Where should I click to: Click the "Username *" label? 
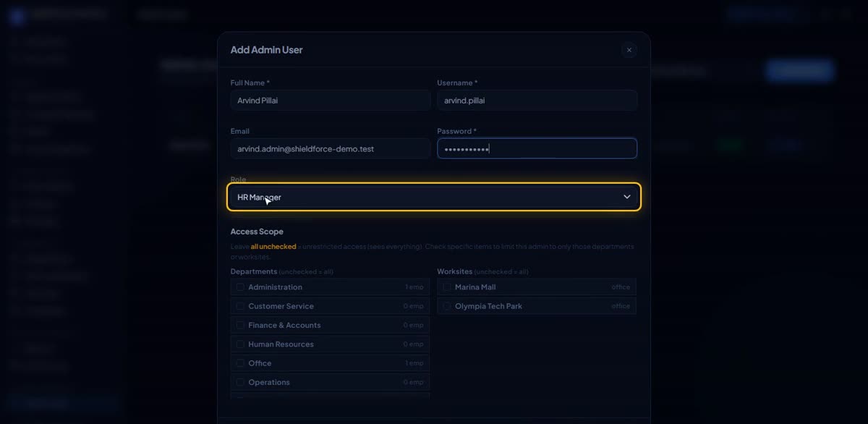coord(457,83)
